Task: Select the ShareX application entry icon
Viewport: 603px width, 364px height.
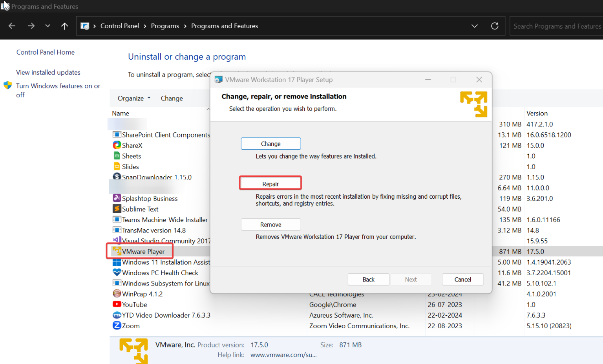Action: pos(117,145)
